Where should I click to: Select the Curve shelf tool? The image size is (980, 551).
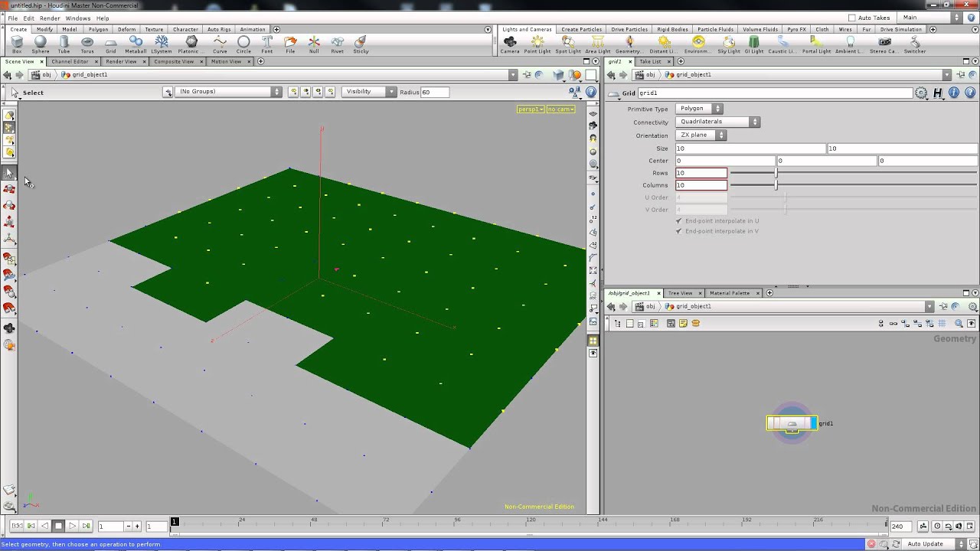click(x=220, y=44)
